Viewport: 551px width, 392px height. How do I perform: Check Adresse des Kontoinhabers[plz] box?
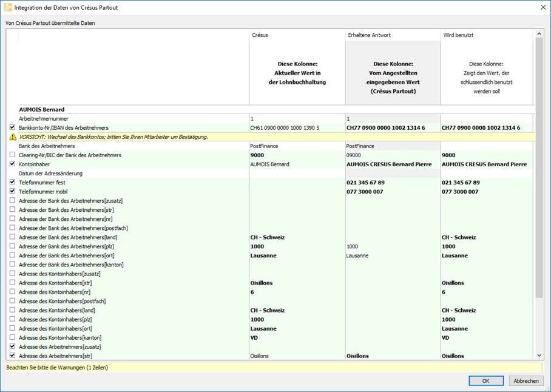click(x=12, y=319)
